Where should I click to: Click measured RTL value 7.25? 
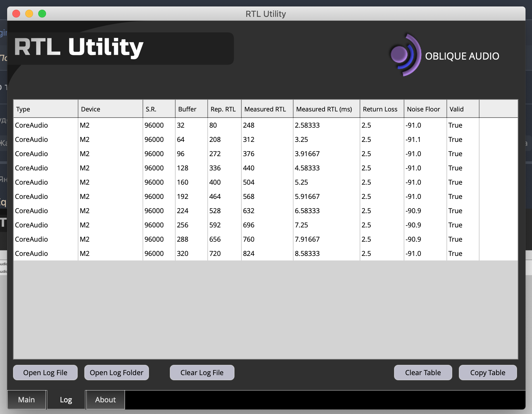(327, 225)
